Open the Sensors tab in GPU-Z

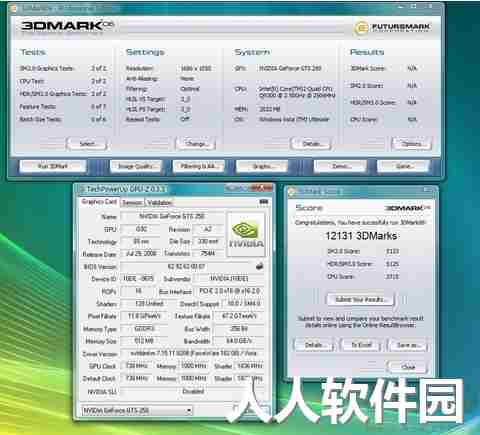132,202
